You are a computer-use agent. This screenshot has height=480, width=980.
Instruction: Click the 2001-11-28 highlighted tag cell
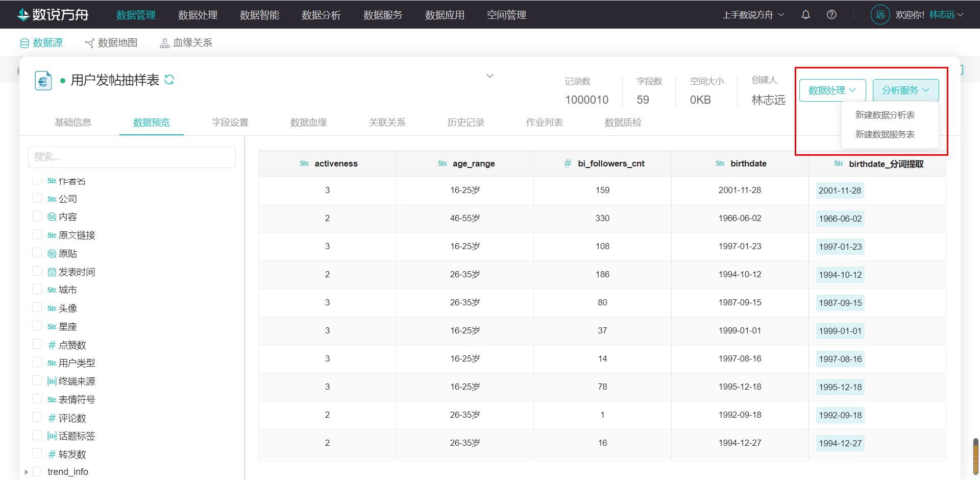[x=840, y=190]
